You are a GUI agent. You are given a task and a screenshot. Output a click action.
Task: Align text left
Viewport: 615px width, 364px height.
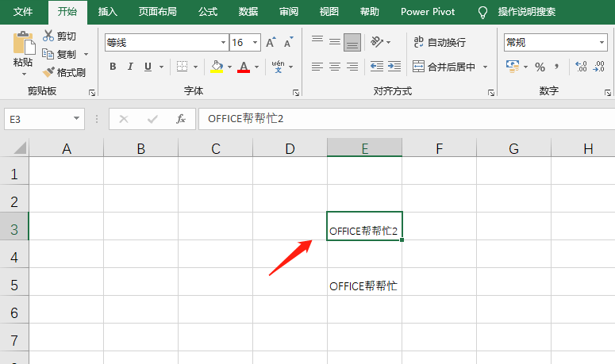pos(317,67)
